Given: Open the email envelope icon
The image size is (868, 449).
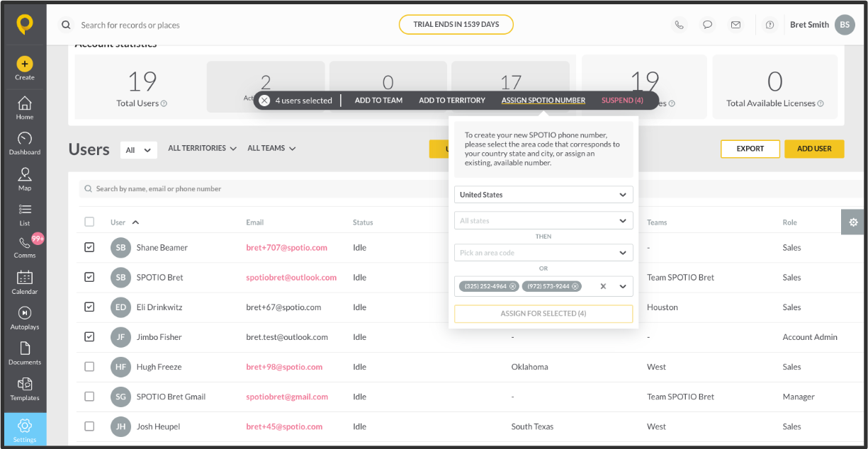Looking at the screenshot, I should 735,25.
